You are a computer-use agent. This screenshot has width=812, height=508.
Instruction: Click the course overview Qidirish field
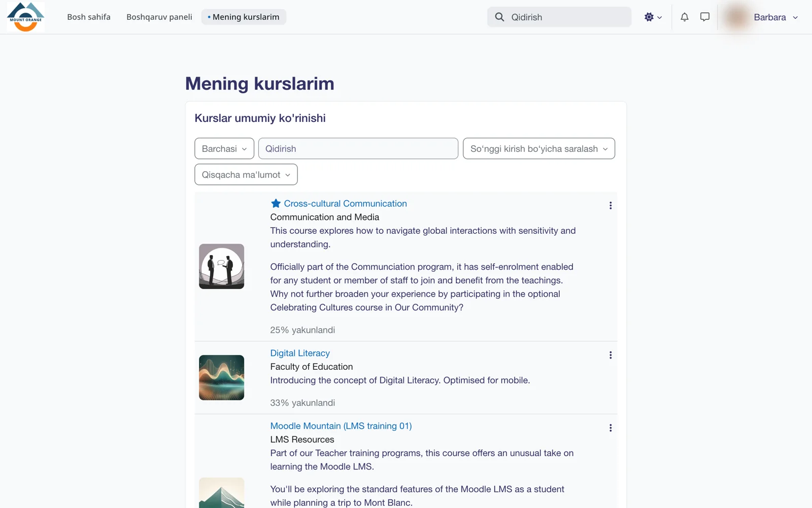358,148
